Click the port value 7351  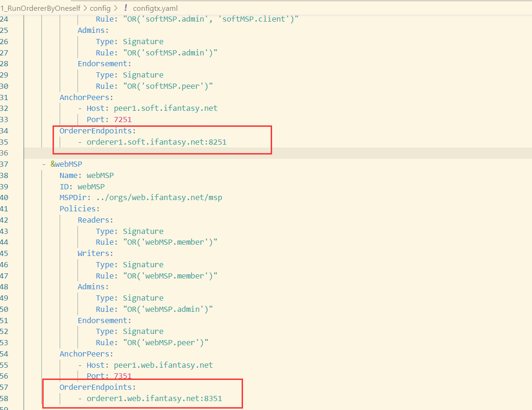(122, 376)
